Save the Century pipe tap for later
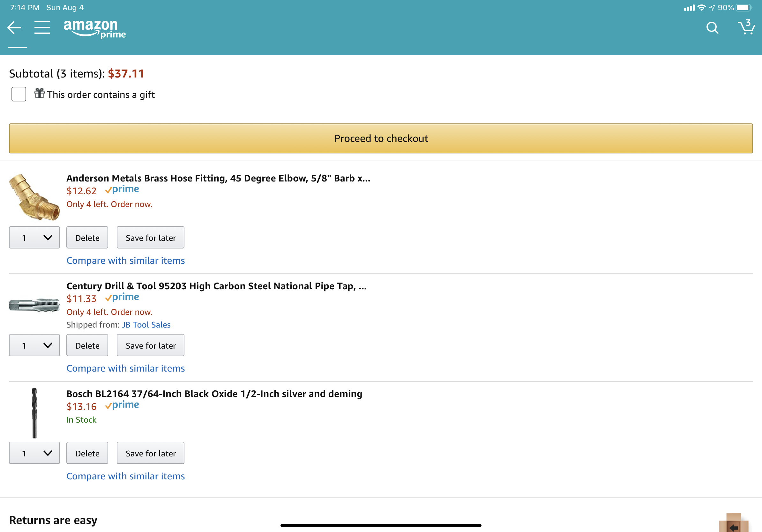Screen dimensions: 762x532 click(150, 345)
